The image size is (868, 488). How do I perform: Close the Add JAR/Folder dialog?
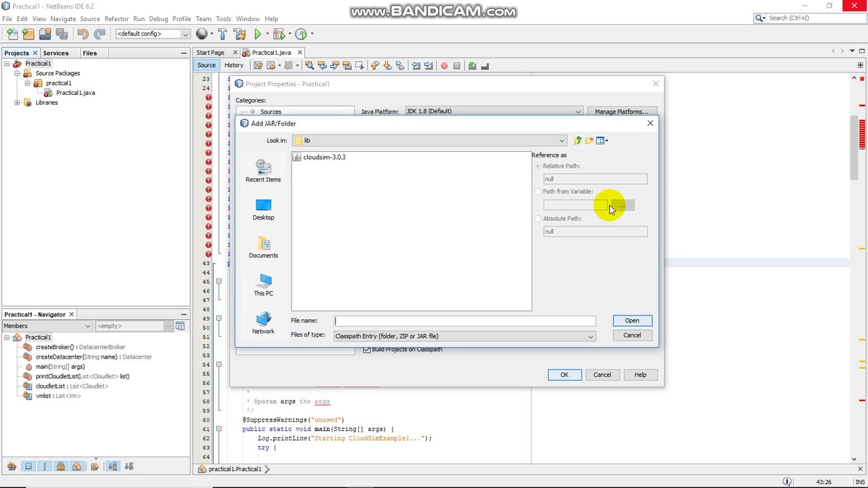(x=650, y=123)
